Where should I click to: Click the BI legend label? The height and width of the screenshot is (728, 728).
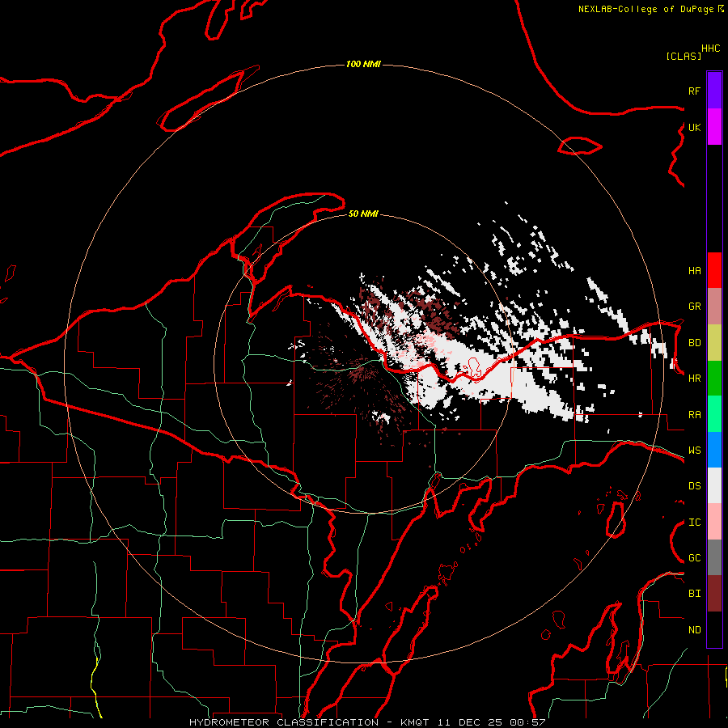pos(694,594)
